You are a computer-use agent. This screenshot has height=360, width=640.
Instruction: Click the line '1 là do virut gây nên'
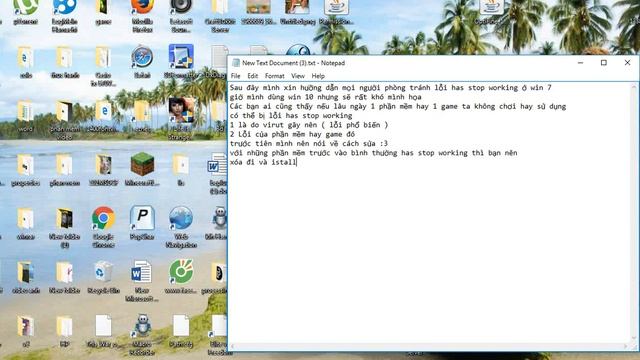tap(309, 125)
